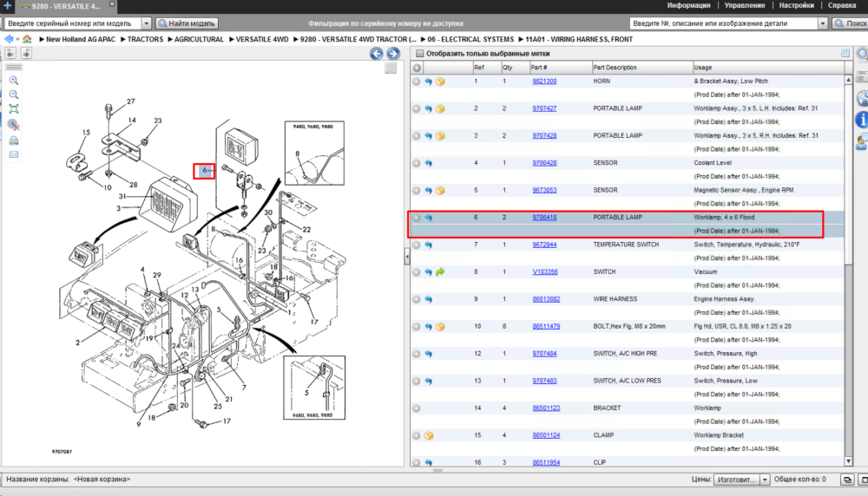The height and width of the screenshot is (496, 868).
Task: Click package icon on BOLT row
Action: pos(440,326)
